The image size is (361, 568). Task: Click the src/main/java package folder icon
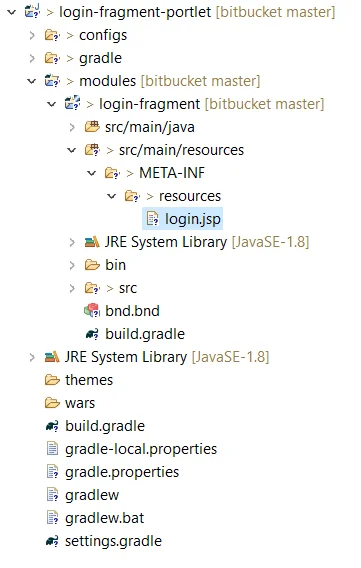(x=92, y=127)
